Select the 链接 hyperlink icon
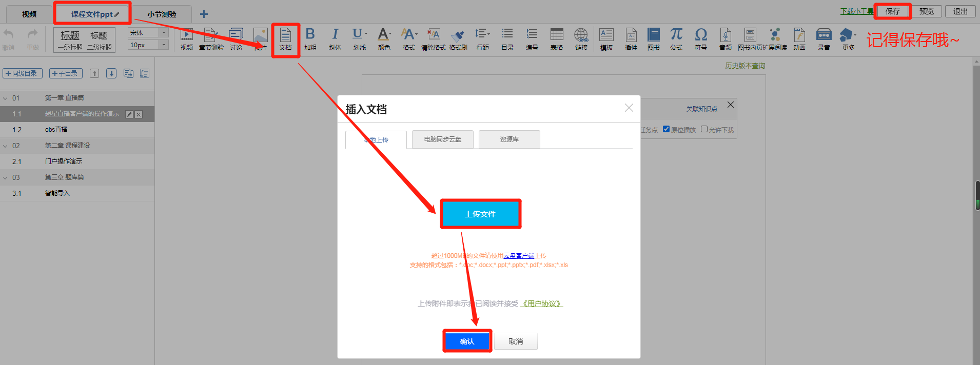 click(581, 39)
